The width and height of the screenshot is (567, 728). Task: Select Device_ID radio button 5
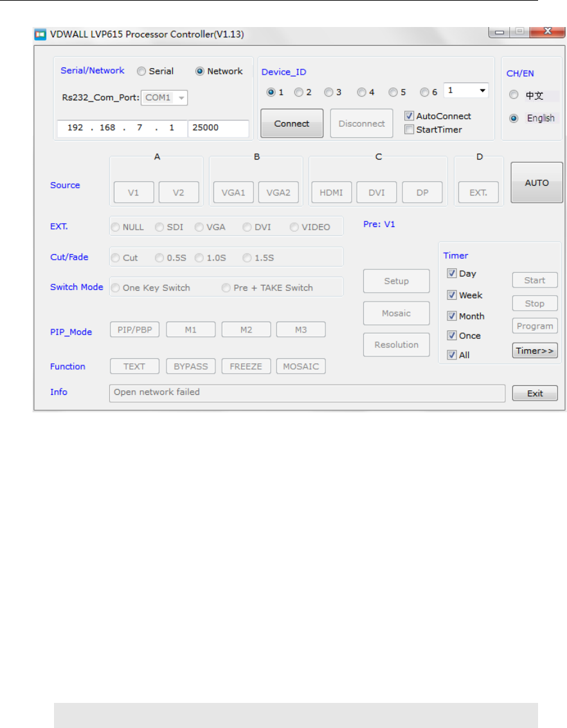click(x=393, y=93)
